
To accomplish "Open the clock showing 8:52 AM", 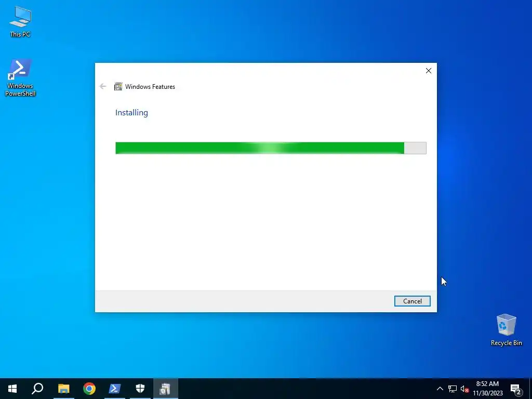I will point(487,389).
